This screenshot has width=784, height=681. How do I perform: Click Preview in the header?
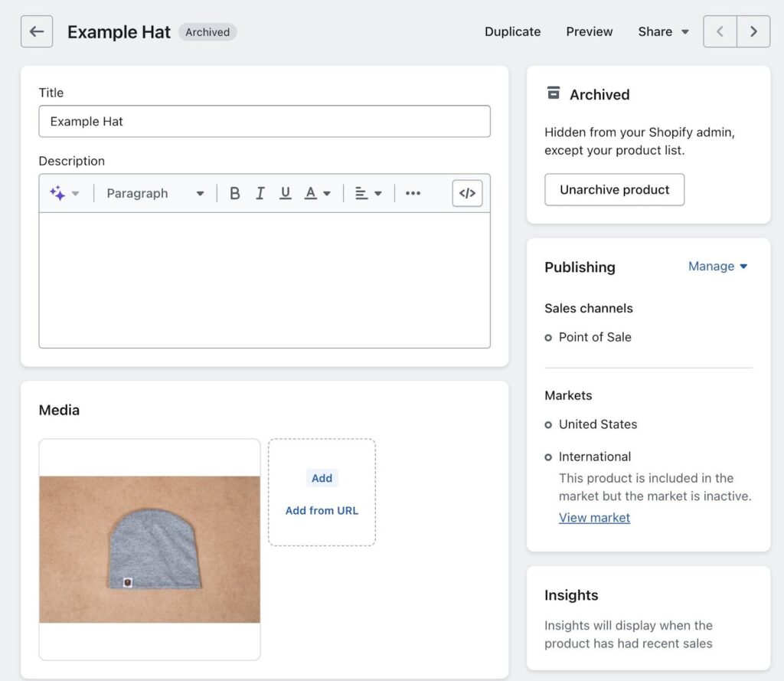click(589, 31)
